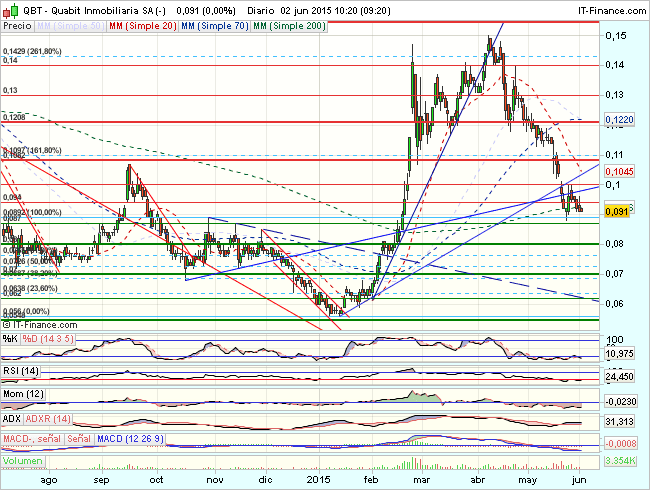Click the 0,1429 (261,80%) Fibonacci label

(x=32, y=51)
